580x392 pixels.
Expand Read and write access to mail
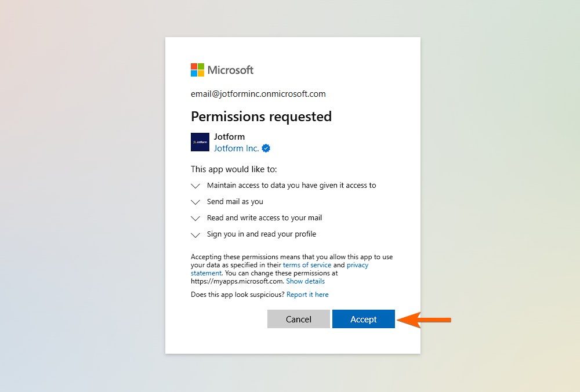point(195,219)
